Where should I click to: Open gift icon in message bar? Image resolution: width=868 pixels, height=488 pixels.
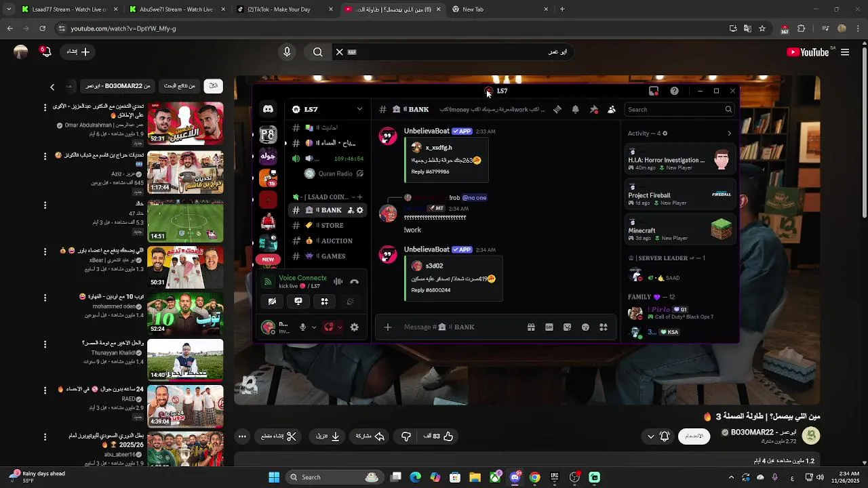pos(531,327)
